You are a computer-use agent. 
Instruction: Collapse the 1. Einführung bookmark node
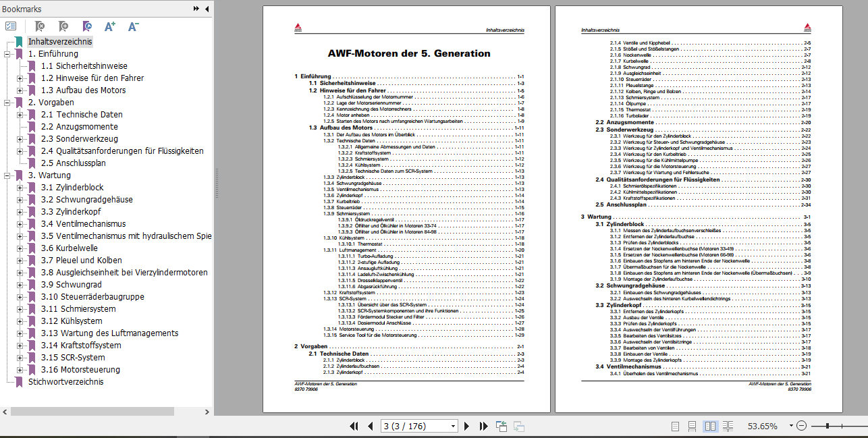point(7,54)
